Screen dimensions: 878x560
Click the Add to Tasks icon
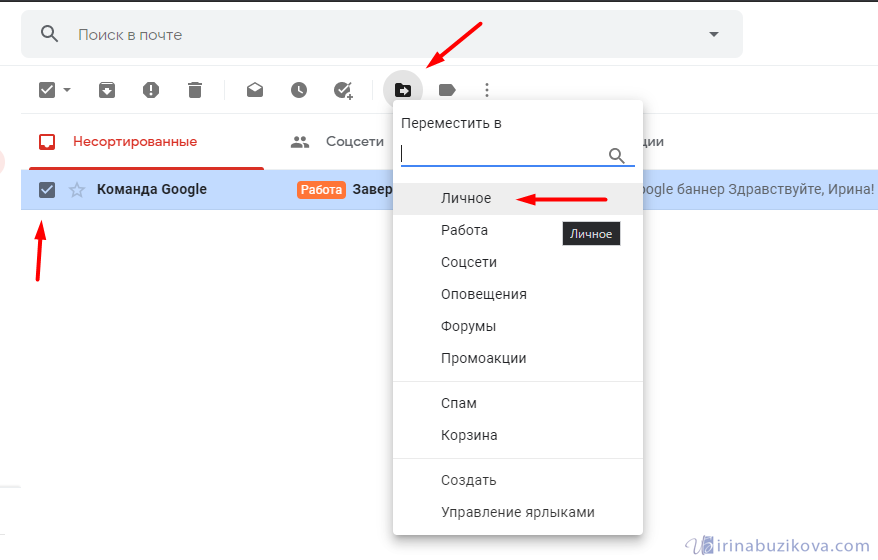pos(343,90)
